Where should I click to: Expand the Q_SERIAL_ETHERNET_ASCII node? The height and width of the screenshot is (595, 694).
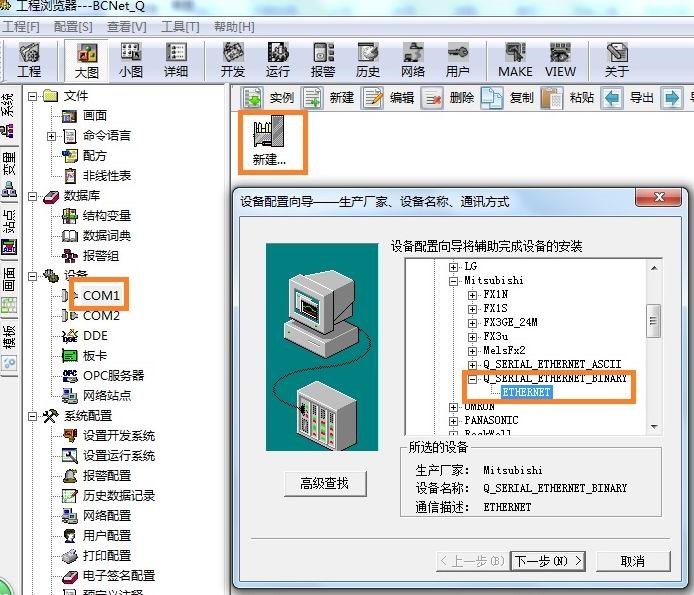[x=472, y=365]
